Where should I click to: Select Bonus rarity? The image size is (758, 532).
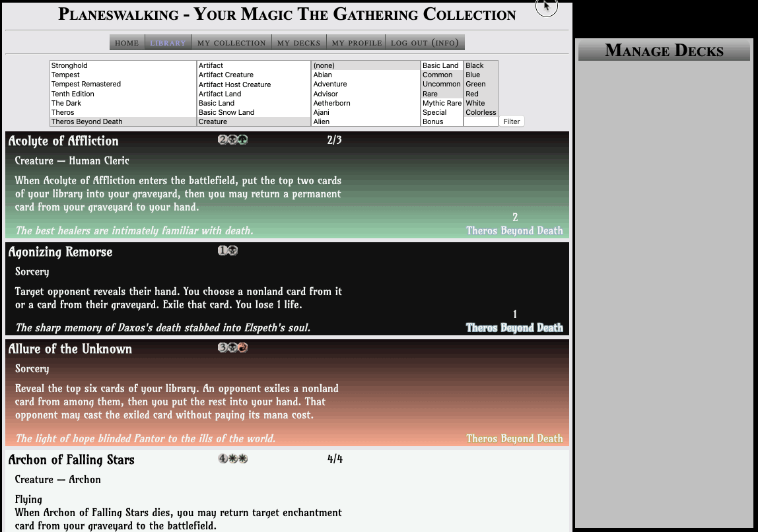(442, 121)
